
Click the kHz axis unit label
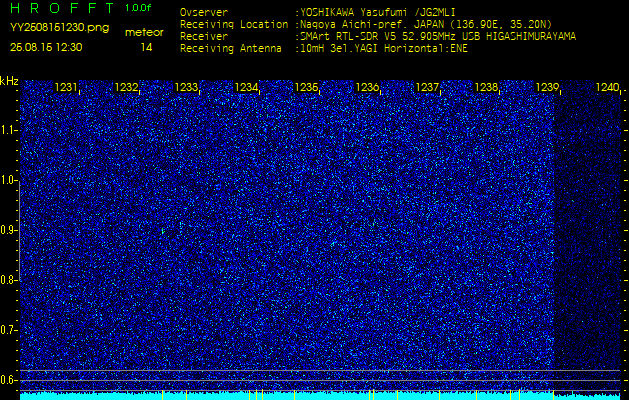[x=9, y=81]
